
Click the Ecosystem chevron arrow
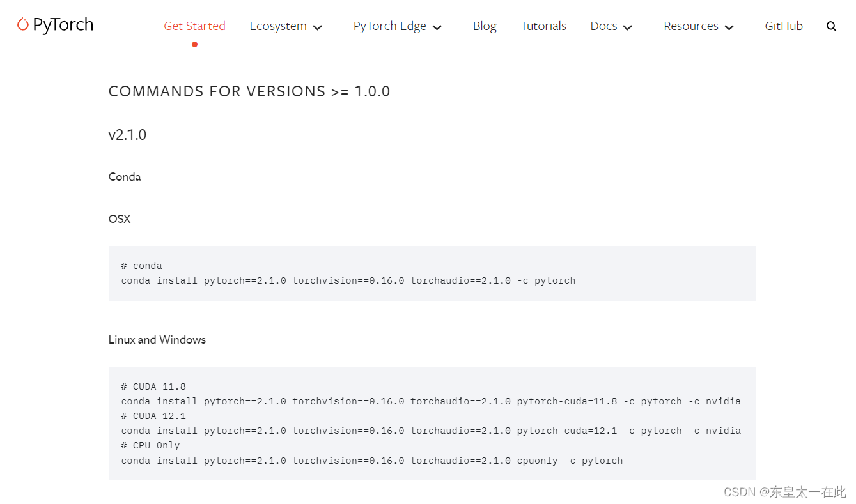pos(318,27)
